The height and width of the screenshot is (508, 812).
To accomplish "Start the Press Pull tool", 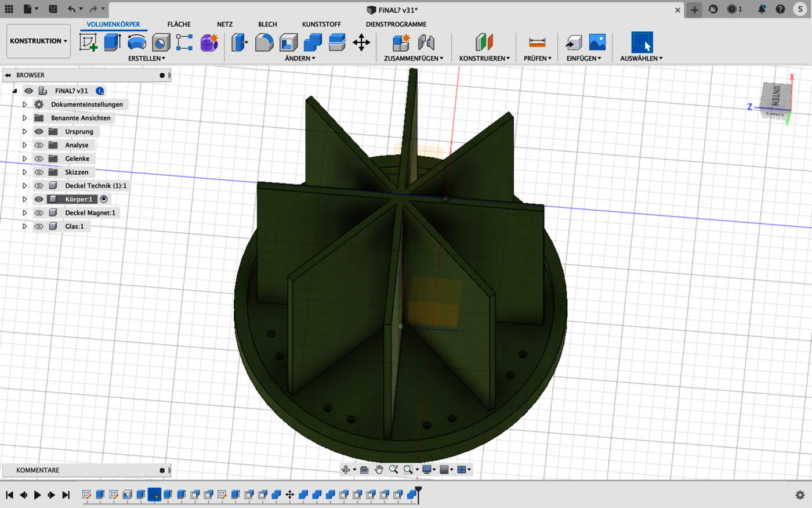I will 240,42.
